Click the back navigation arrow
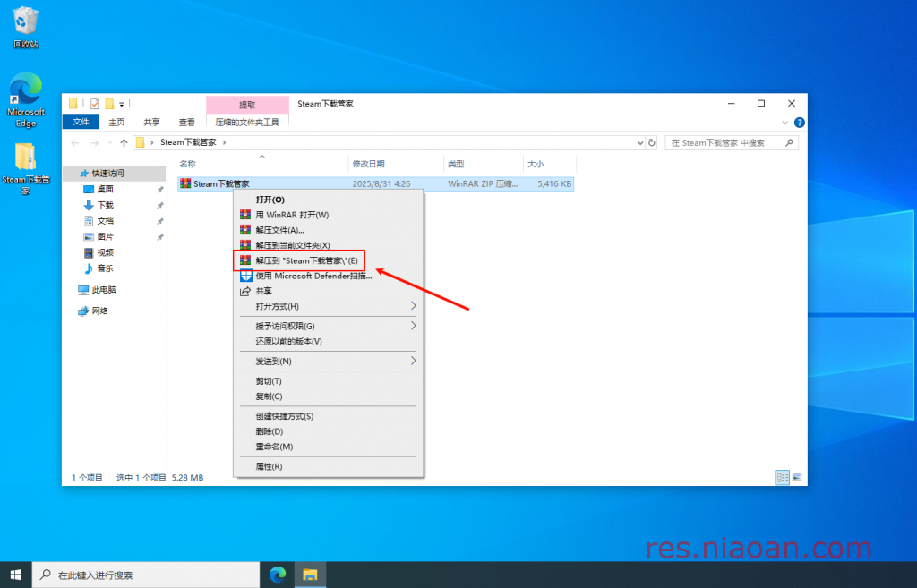Viewport: 917px width, 588px height. pos(75,142)
